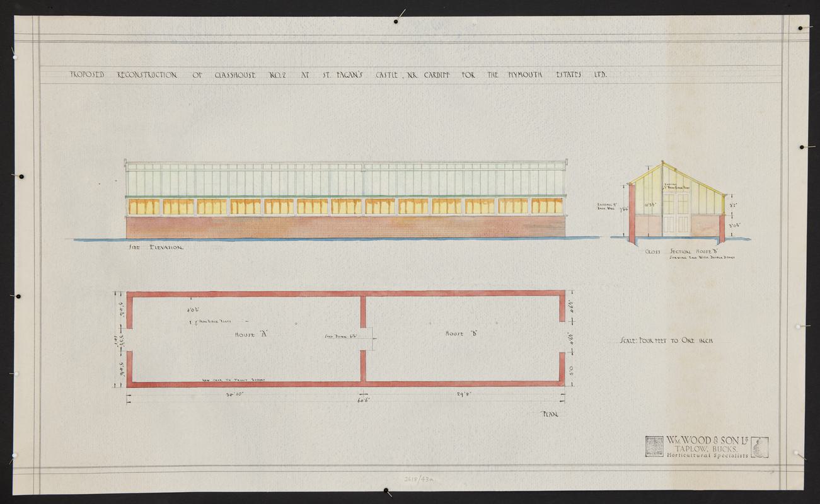The width and height of the screenshot is (820, 504).
Task: Click the 64'6" overall length dimension
Action: (364, 401)
